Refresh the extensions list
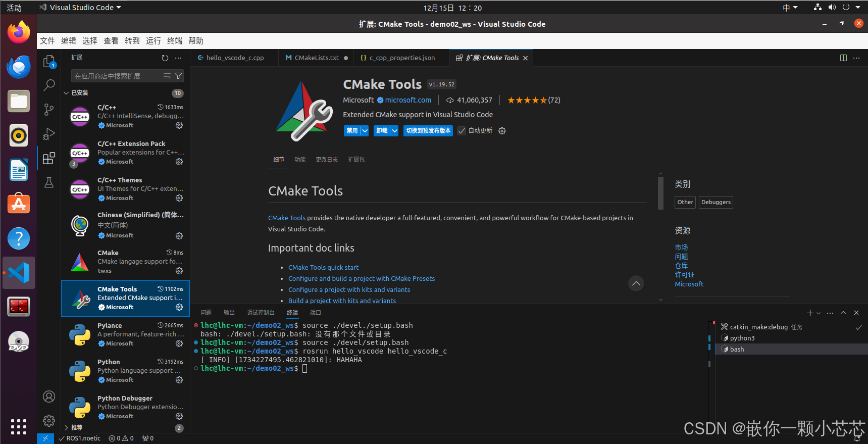Viewport: 868px width, 444px height. [x=165, y=58]
